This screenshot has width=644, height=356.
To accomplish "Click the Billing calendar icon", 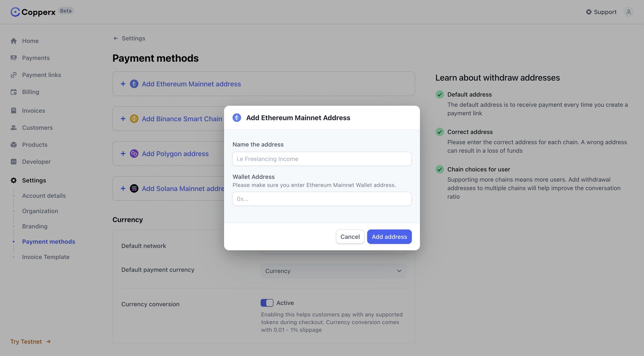I will click(13, 92).
